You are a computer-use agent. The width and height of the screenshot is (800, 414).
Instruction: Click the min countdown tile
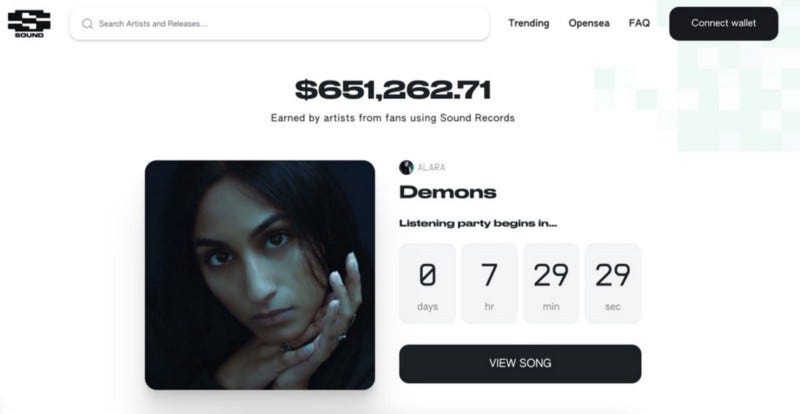tap(551, 283)
